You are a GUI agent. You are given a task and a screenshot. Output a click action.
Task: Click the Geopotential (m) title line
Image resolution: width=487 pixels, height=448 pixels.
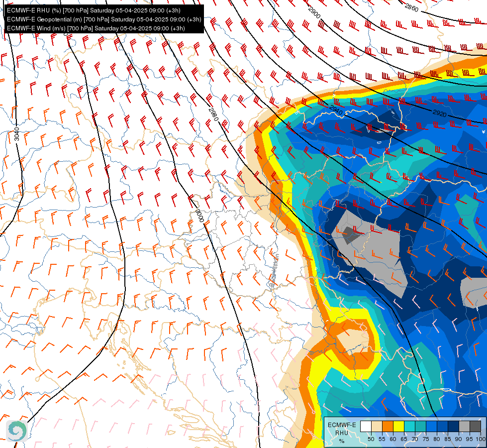coord(104,19)
